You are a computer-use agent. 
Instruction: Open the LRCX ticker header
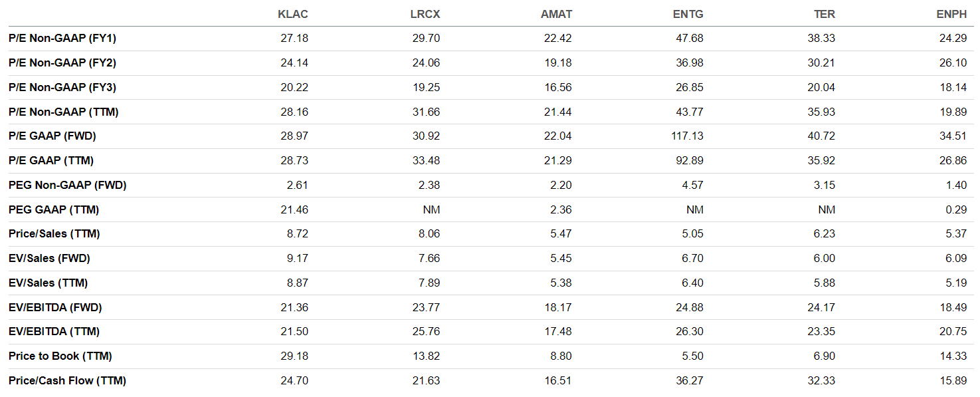pyautogui.click(x=425, y=14)
